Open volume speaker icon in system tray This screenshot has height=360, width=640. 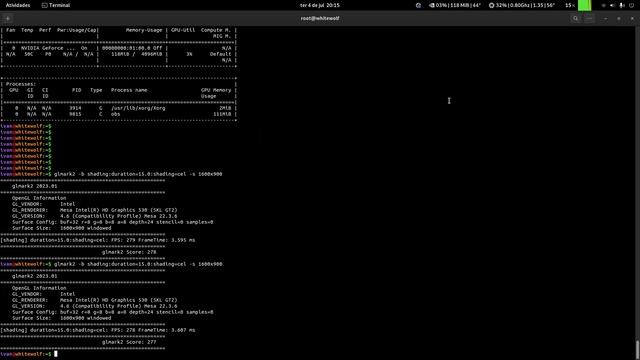click(612, 5)
